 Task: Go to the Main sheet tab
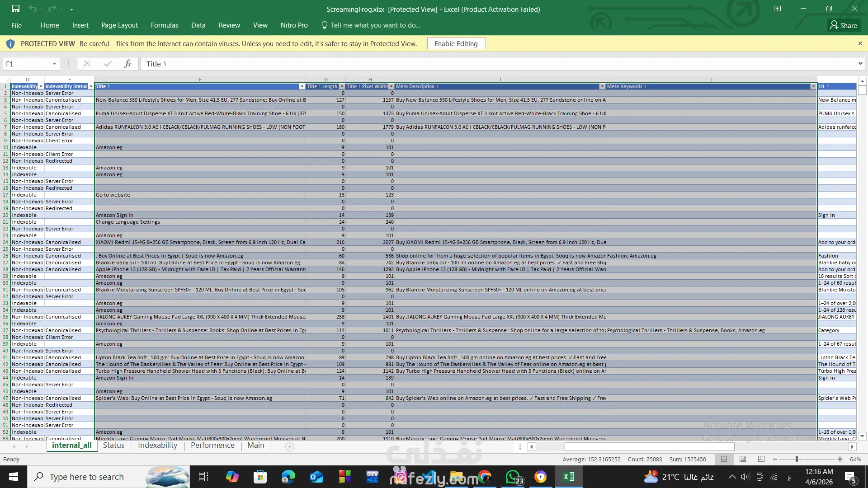click(x=256, y=446)
